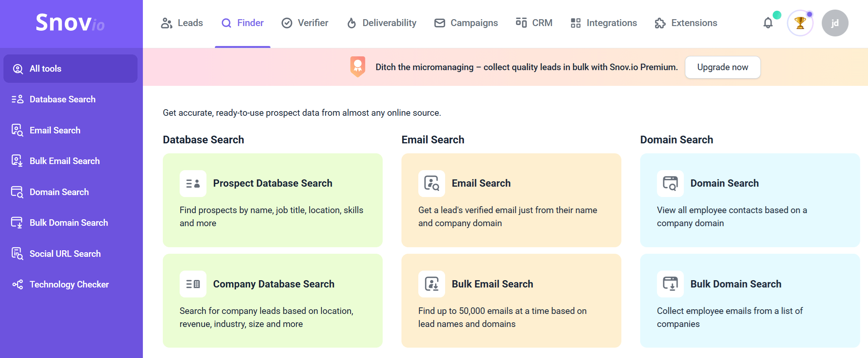Open Integrations in the top navigation

pos(604,23)
